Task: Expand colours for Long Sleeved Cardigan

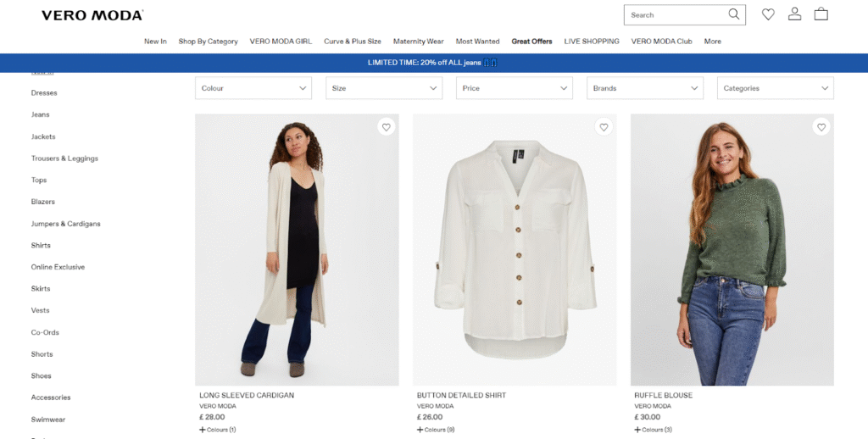Action: 218,430
